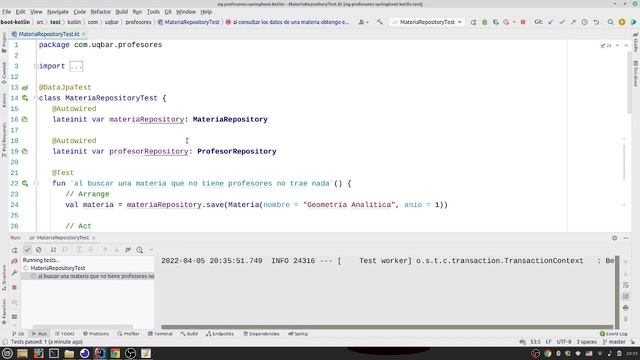This screenshot has height=360, width=640.
Task: Toggle scroll to end in console
Action: (626, 296)
